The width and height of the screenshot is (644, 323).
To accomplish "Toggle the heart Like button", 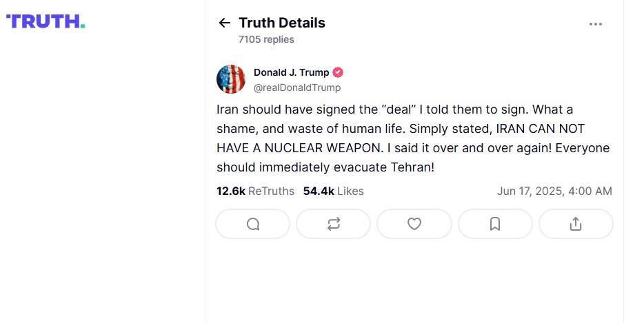I will pos(414,224).
